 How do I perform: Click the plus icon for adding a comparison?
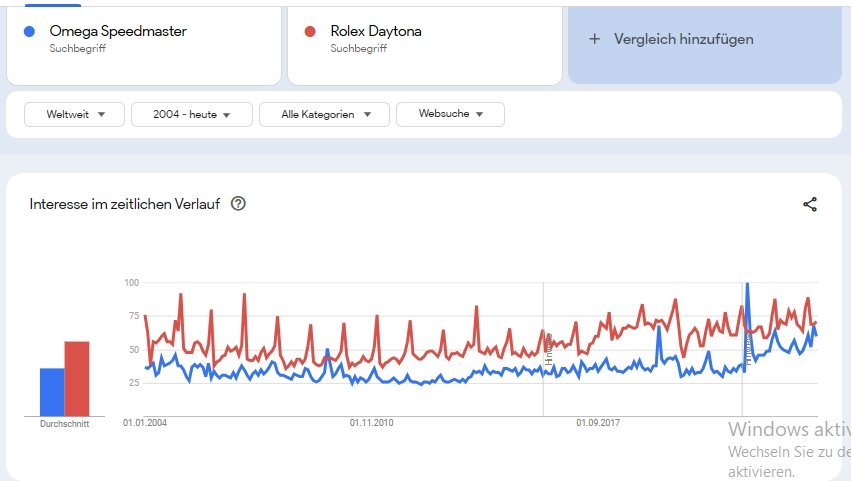pyautogui.click(x=595, y=39)
